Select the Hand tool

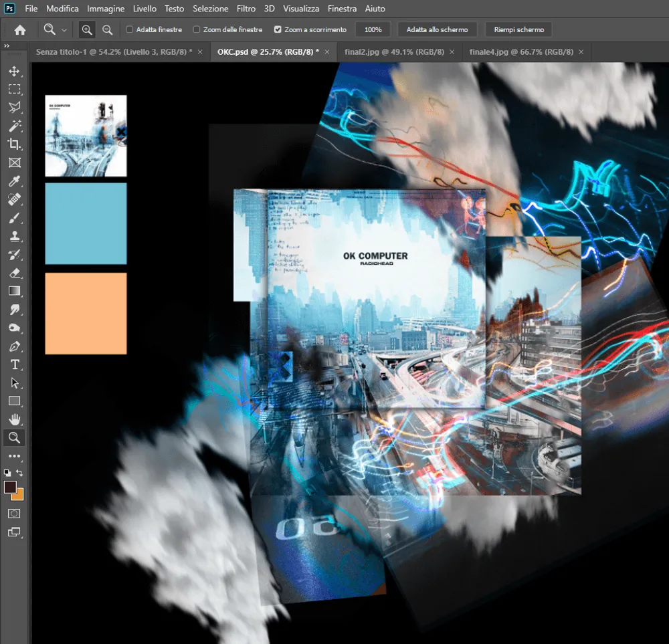(14, 419)
